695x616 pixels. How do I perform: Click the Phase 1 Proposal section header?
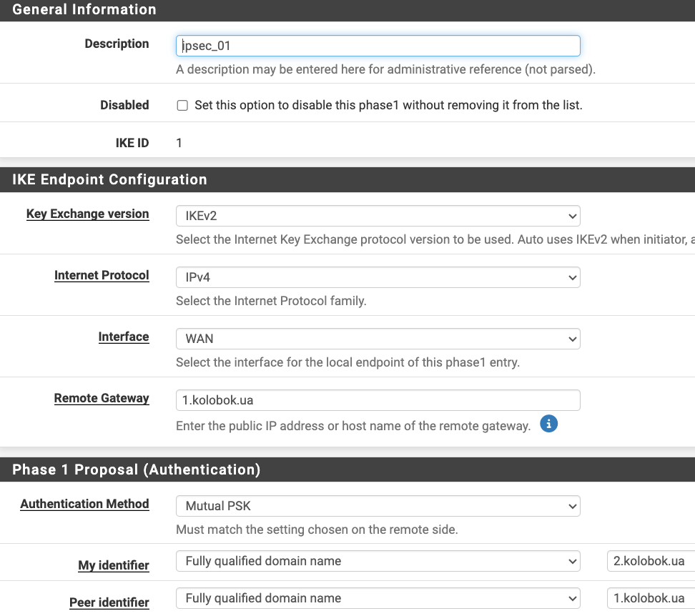click(347, 470)
